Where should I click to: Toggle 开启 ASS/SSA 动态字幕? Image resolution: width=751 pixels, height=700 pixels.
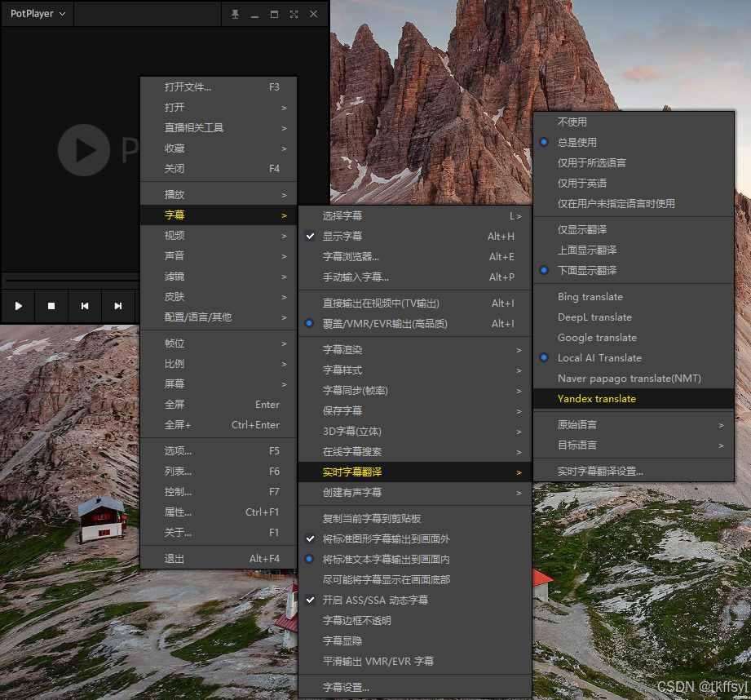415,600
